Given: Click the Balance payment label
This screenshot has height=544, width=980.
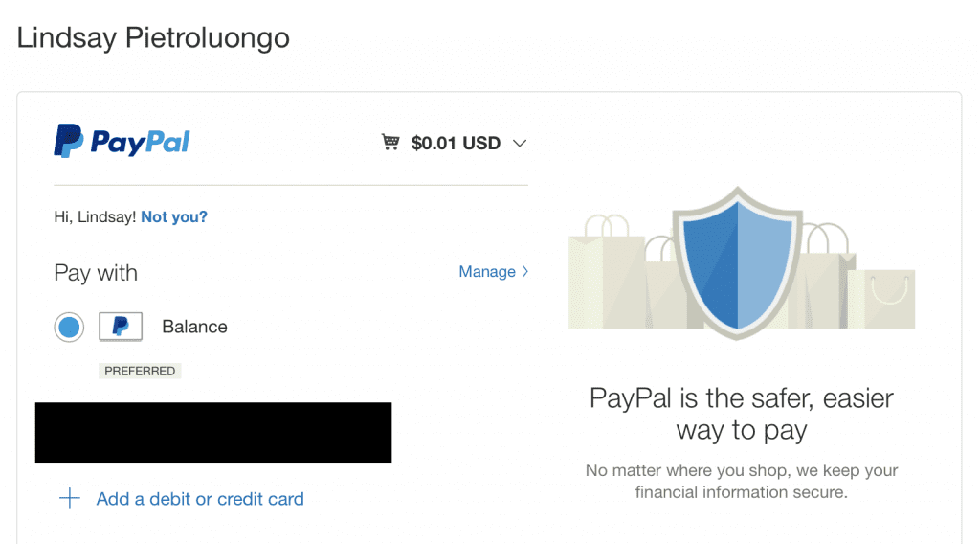Looking at the screenshot, I should pyautogui.click(x=194, y=327).
